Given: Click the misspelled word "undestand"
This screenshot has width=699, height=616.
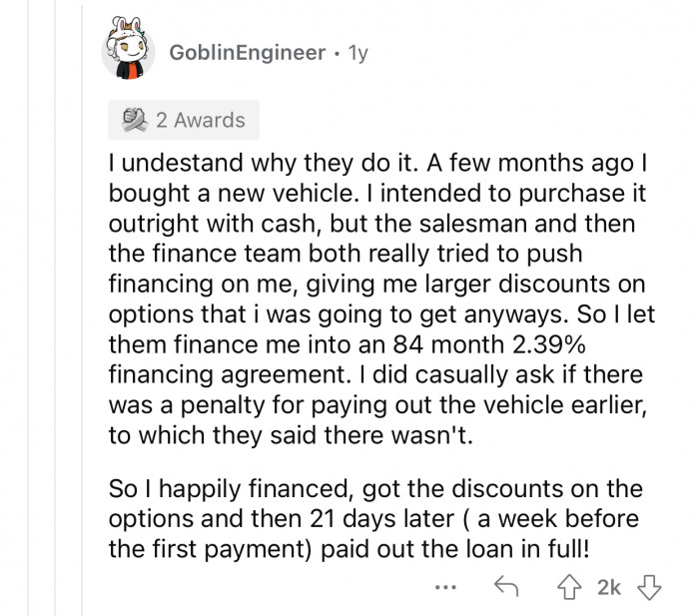Looking at the screenshot, I should (182, 163).
